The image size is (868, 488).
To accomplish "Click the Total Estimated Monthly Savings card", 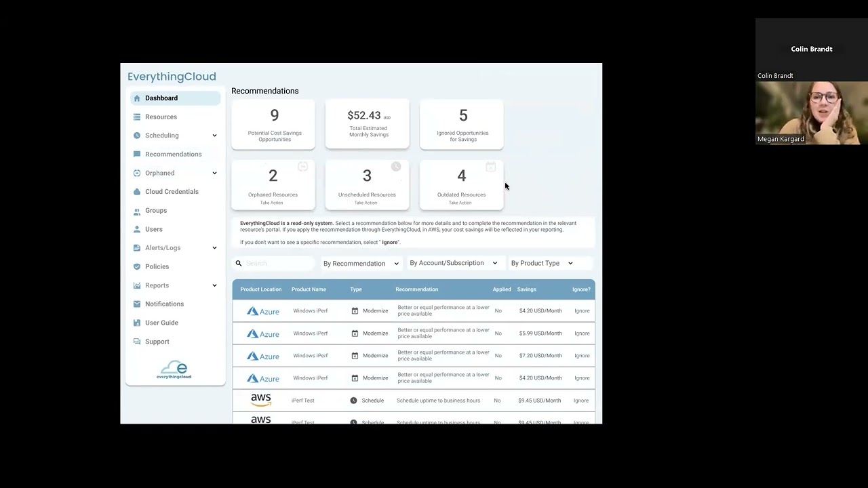I will [x=368, y=123].
